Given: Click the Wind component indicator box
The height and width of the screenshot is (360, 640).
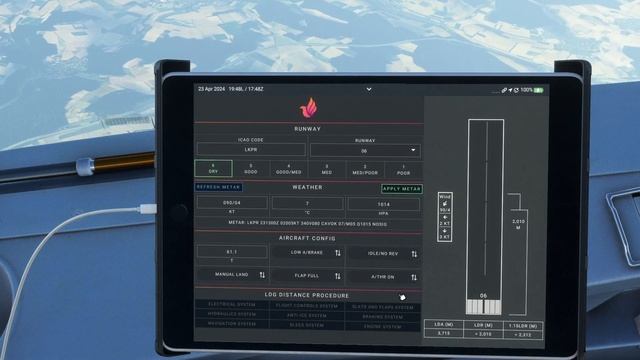Looking at the screenshot, I should pos(444,217).
